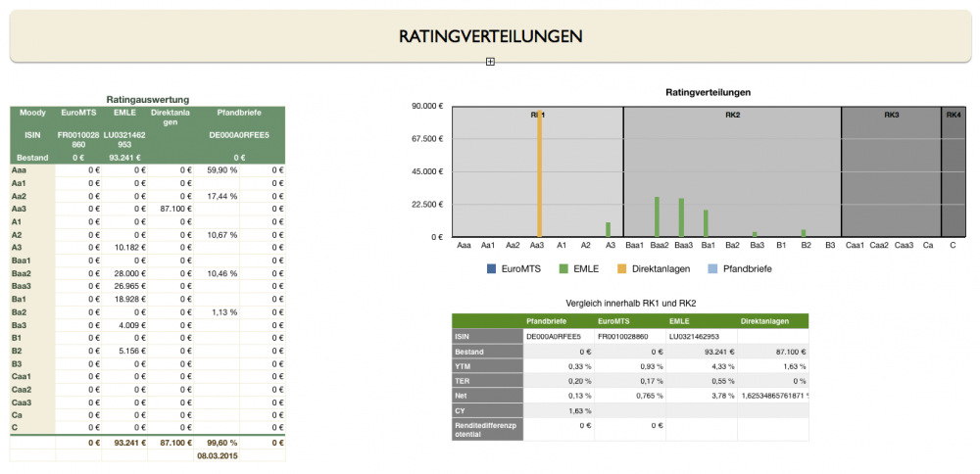
Task: Click the Caa3 x-axis label in chart
Action: pos(904,246)
